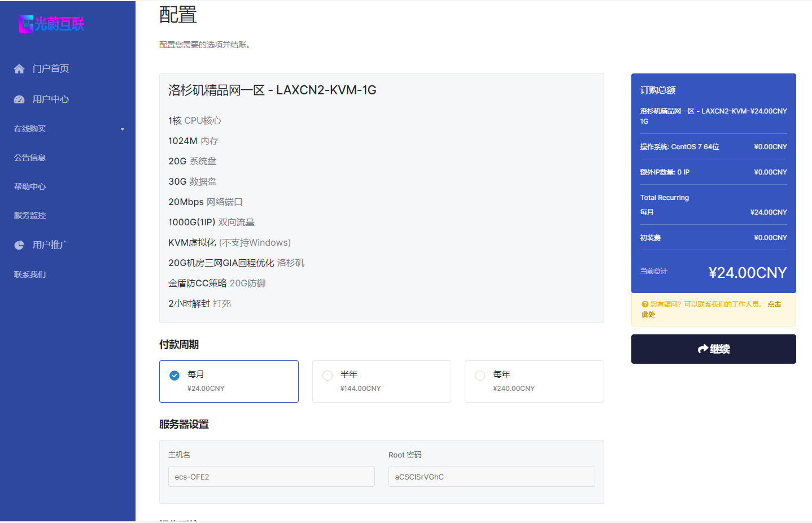Click the question mark icon in the yellow notice
The width and height of the screenshot is (812, 523).
(645, 304)
